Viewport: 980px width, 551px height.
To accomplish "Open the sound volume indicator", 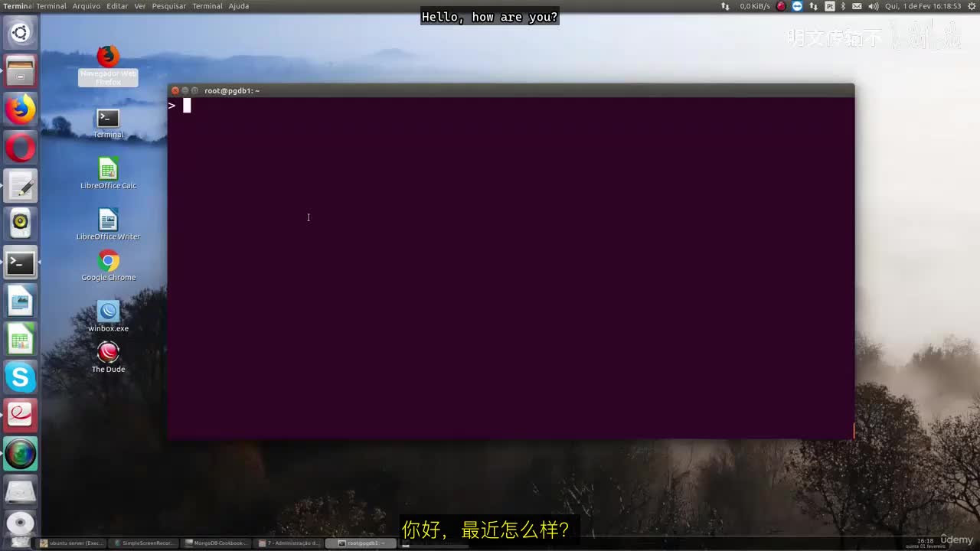I will pyautogui.click(x=874, y=6).
